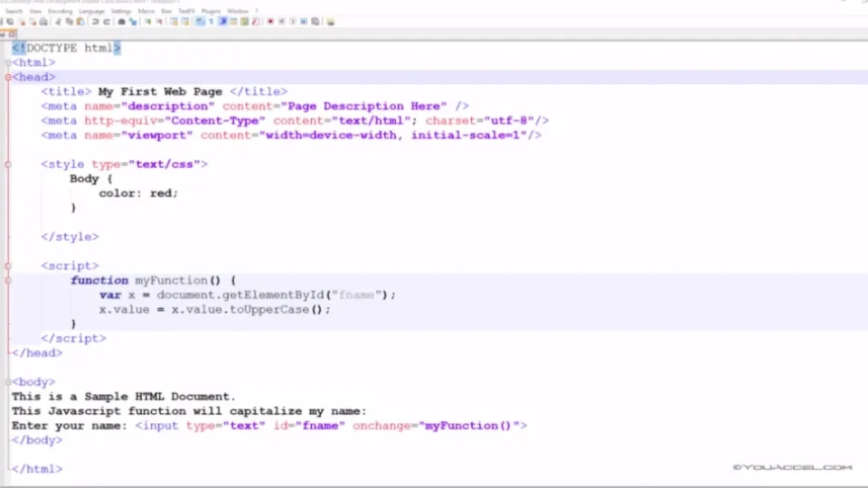Image resolution: width=868 pixels, height=488 pixels.
Task: Open the Settings menu
Action: click(x=121, y=11)
